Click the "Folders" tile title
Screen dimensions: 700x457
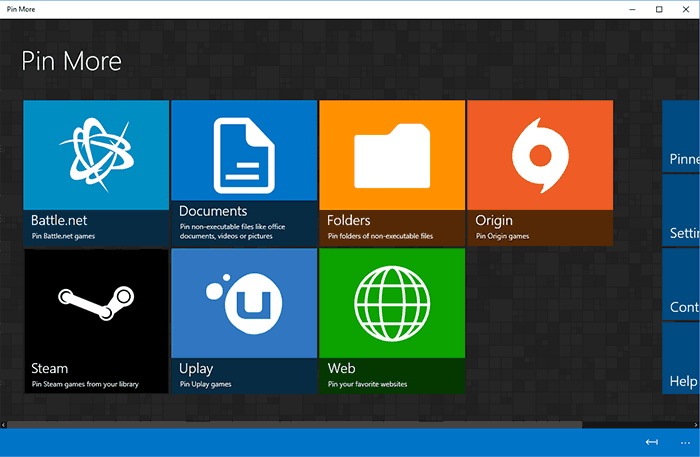pos(349,220)
